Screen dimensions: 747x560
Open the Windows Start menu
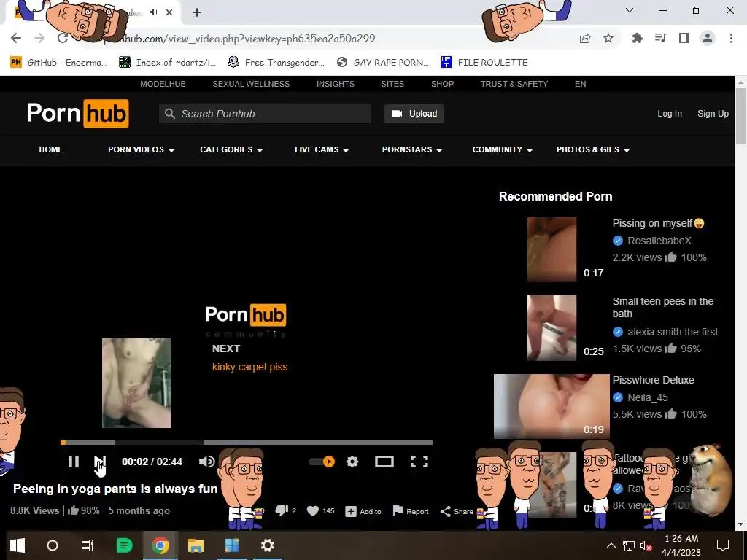pyautogui.click(x=18, y=545)
